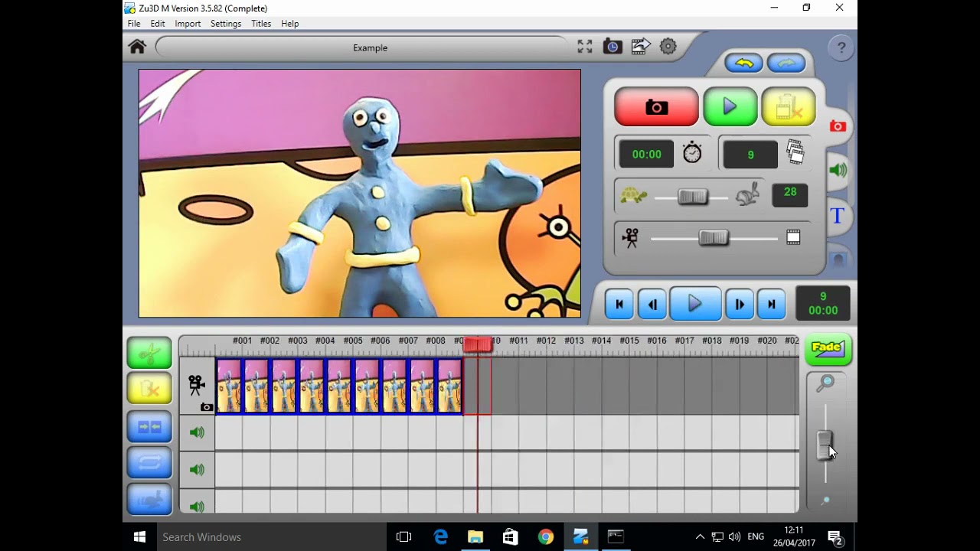Viewport: 980px width, 551px height.
Task: Click the video track camera icon
Action: click(x=197, y=384)
